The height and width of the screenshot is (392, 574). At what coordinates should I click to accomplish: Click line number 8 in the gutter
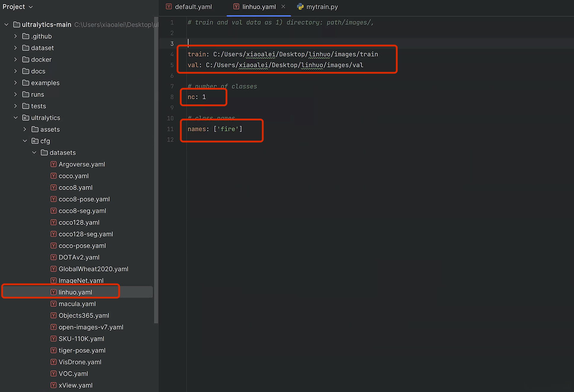[172, 97]
